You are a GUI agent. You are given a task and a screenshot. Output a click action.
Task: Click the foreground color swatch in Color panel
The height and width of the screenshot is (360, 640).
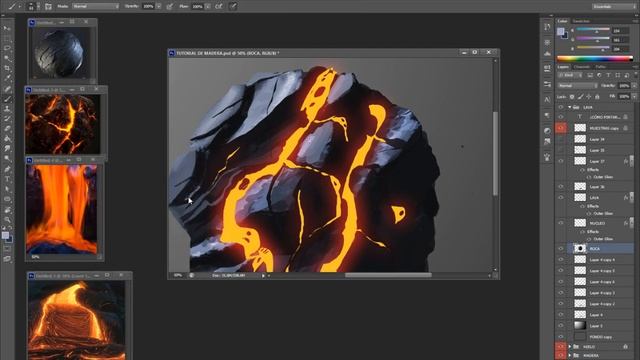click(560, 31)
